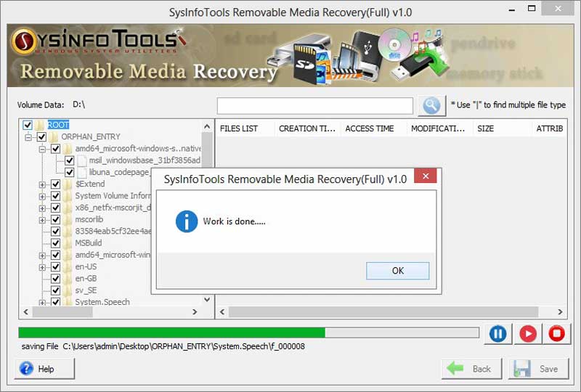Sort by ACCESS TIME column header

point(373,128)
